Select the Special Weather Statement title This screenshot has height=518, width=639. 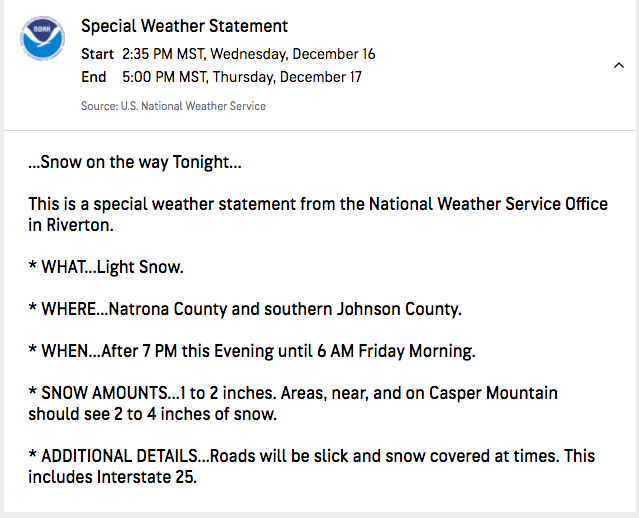pos(184,26)
